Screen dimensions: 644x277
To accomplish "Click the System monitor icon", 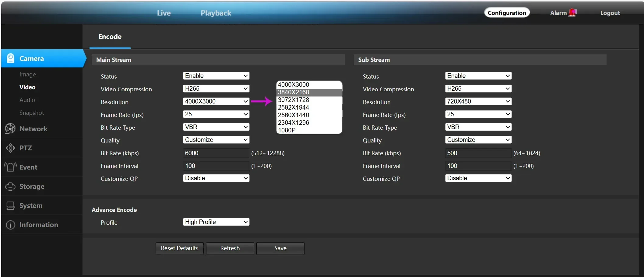I will (10, 206).
